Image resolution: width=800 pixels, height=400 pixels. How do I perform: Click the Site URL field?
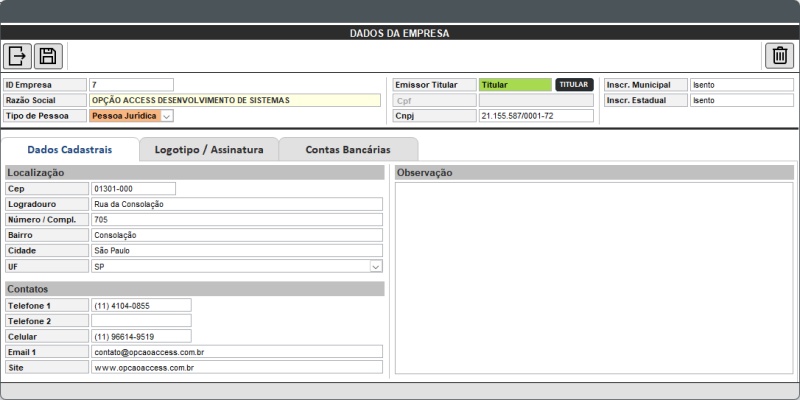point(236,368)
